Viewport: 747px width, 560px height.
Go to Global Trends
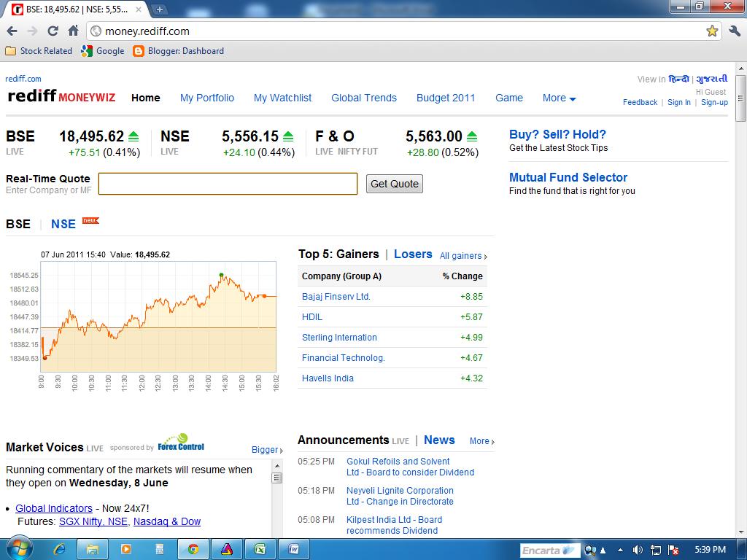point(364,98)
